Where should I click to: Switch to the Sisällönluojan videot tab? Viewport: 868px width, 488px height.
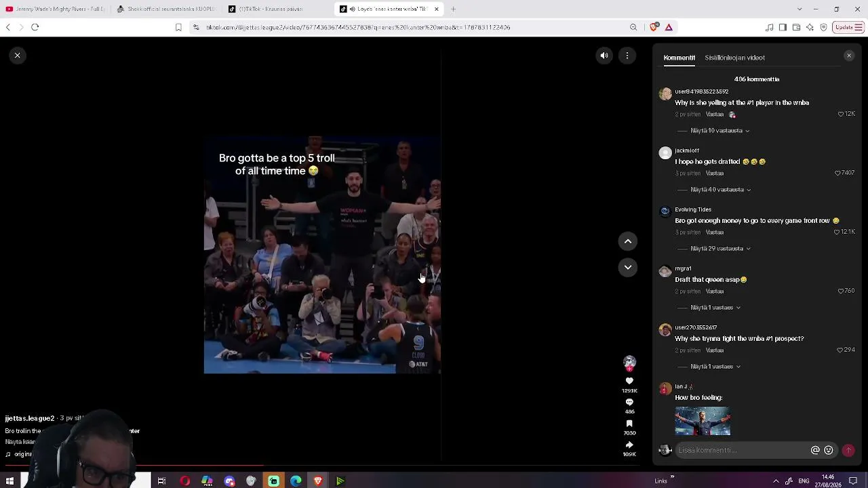[x=734, y=58]
